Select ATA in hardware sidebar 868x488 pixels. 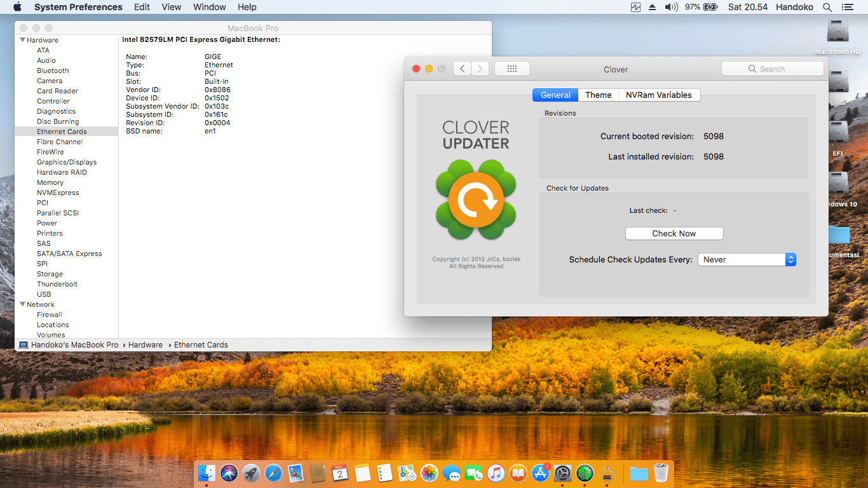coord(43,50)
